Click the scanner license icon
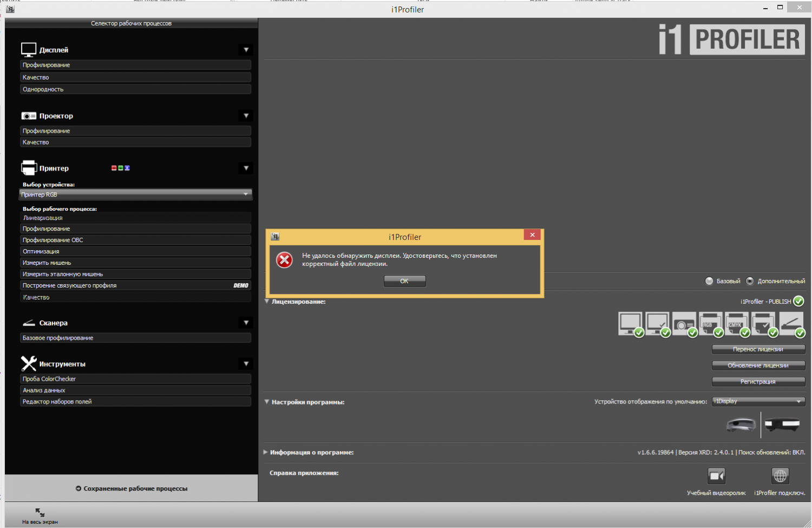The image size is (812, 528). pyautogui.click(x=791, y=324)
